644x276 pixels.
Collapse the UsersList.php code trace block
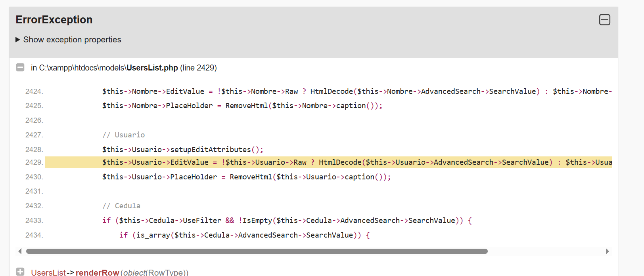point(20,67)
